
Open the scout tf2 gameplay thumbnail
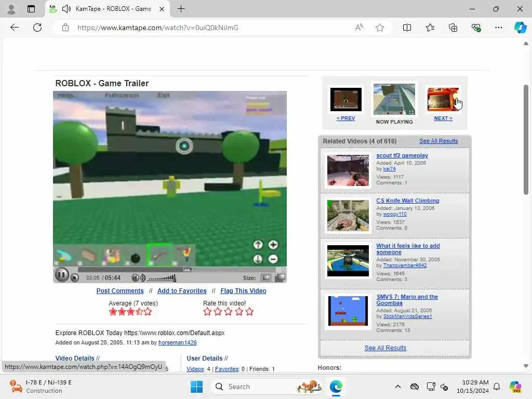click(348, 170)
